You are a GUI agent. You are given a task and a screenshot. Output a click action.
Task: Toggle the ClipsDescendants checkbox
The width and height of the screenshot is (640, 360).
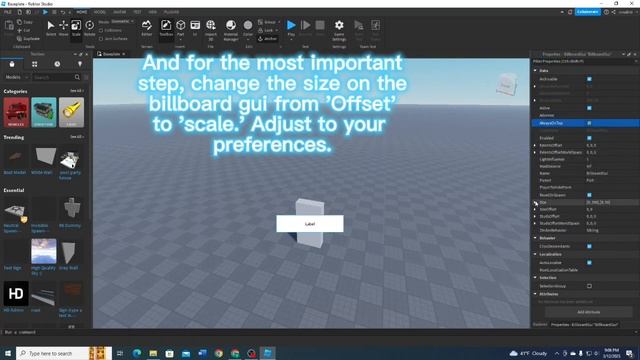coord(589,247)
